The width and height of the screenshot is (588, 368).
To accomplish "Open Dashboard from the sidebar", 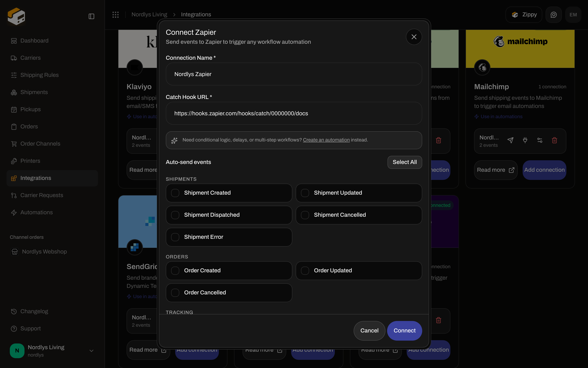I will [52, 41].
